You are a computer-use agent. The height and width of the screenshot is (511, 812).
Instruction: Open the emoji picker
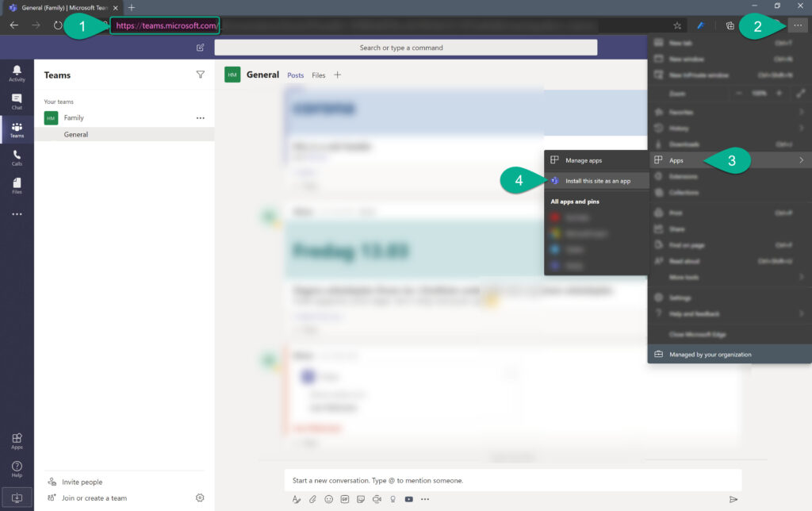pyautogui.click(x=328, y=499)
